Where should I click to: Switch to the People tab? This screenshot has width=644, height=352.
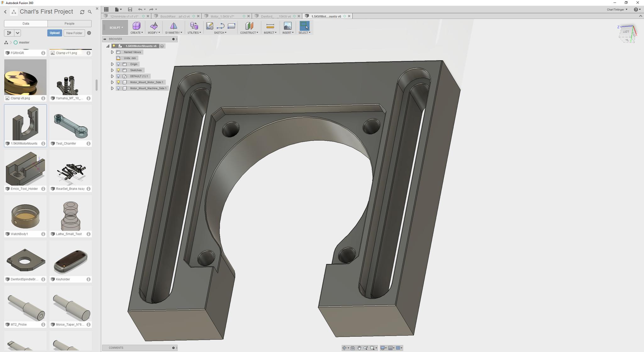[x=69, y=24]
